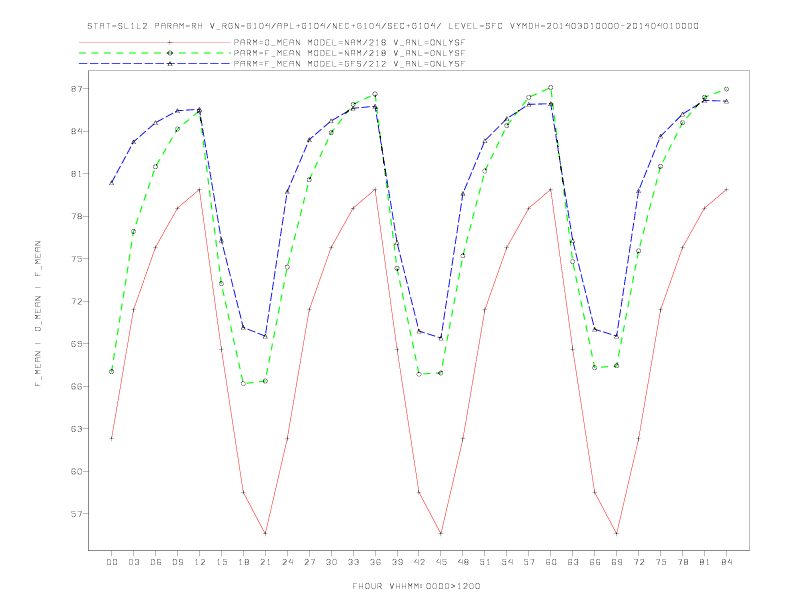
Task: Click the x-axis tick label 06
Action: [156, 562]
